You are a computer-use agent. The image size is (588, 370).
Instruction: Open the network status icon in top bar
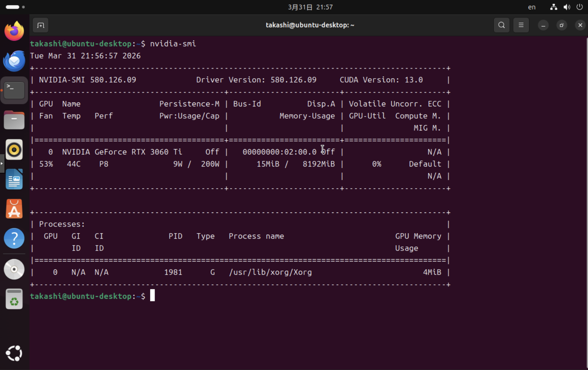tap(554, 7)
